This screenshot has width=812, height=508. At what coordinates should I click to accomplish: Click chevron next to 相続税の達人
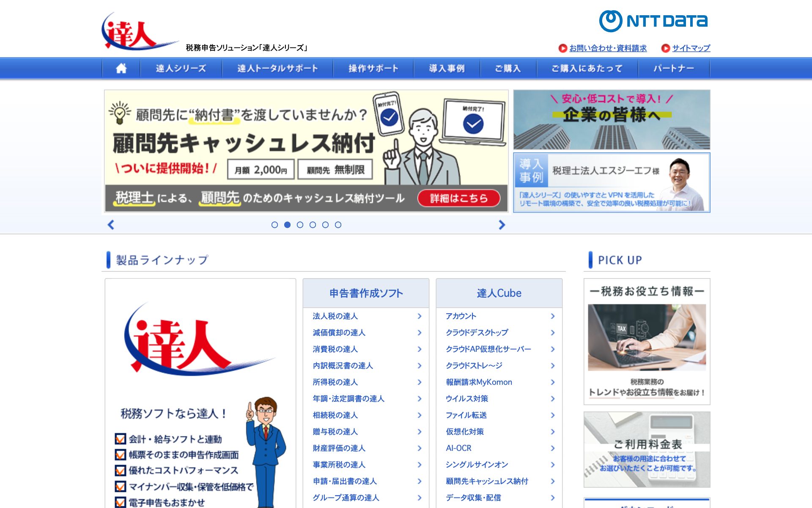coord(420,415)
